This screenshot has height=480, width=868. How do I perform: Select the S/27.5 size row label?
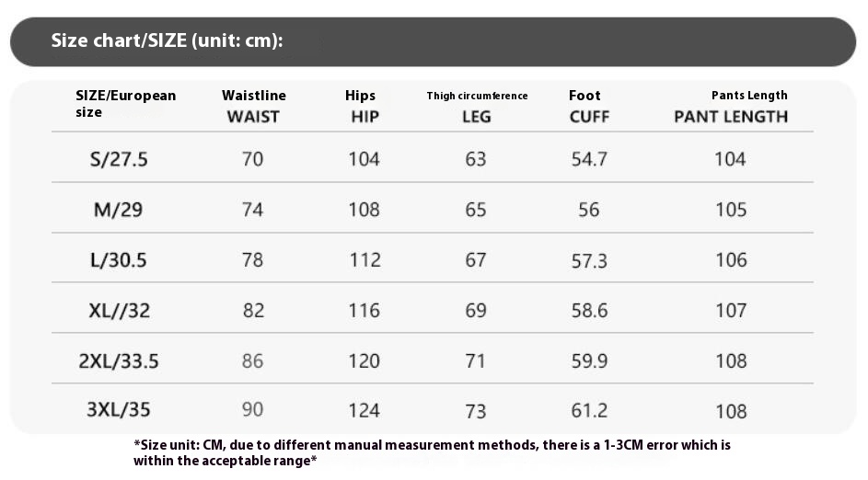pyautogui.click(x=119, y=159)
